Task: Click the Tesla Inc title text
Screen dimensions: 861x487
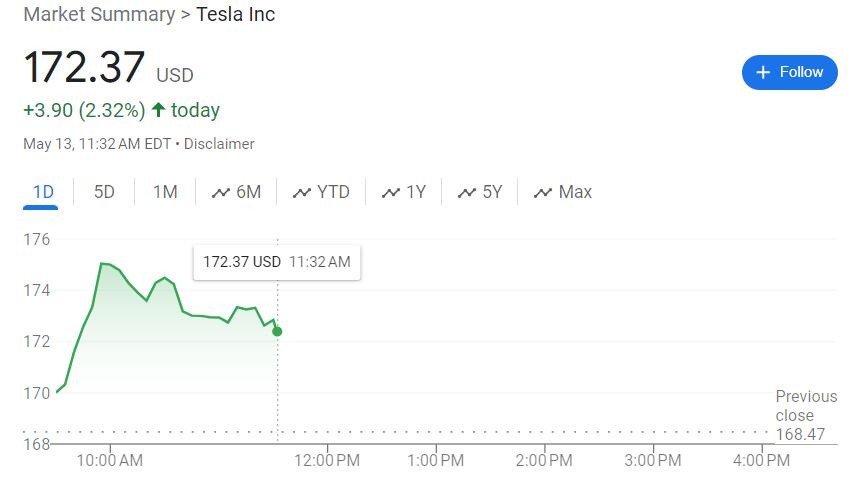Action: click(235, 15)
